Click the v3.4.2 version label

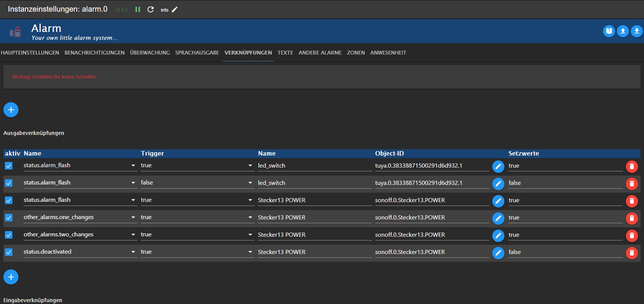tap(121, 10)
